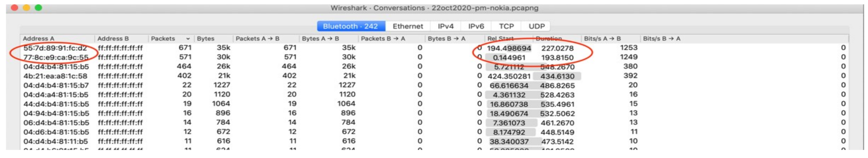This screenshot has height=158, width=868.
Task: Switch to the IPv6 tab
Action: coord(476,26)
